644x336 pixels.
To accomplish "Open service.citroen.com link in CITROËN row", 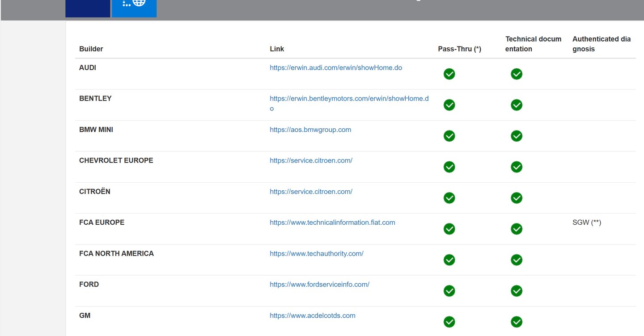I will click(x=311, y=192).
